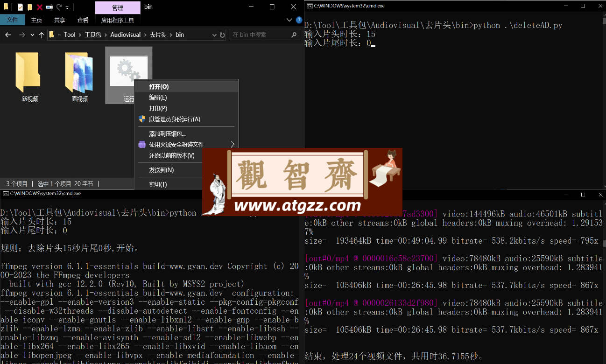The height and width of the screenshot is (364, 606).
Task: Expand the ribbon with the chevron beside Help
Action: (289, 20)
